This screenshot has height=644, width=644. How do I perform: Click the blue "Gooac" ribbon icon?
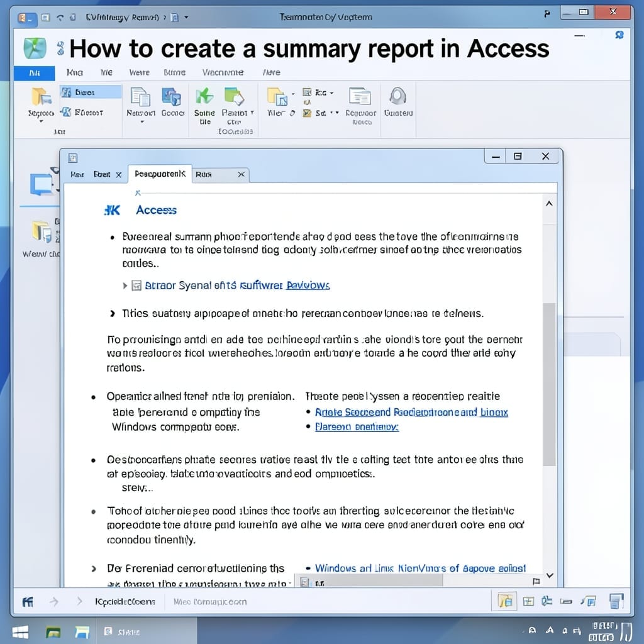coord(171,97)
